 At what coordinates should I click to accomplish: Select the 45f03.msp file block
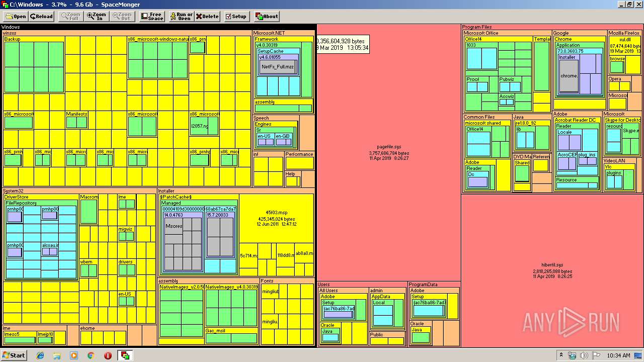tap(276, 219)
